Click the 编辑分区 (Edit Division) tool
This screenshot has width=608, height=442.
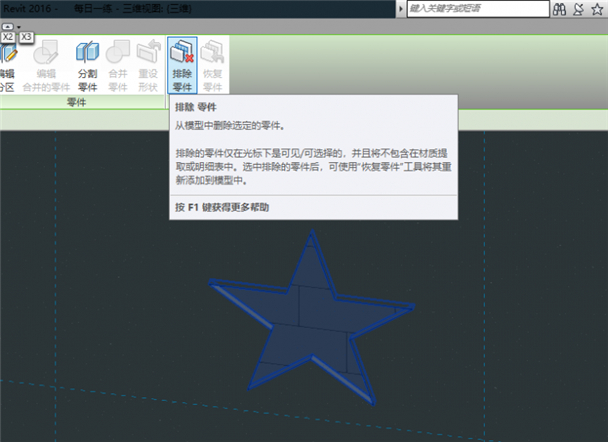tap(7, 66)
